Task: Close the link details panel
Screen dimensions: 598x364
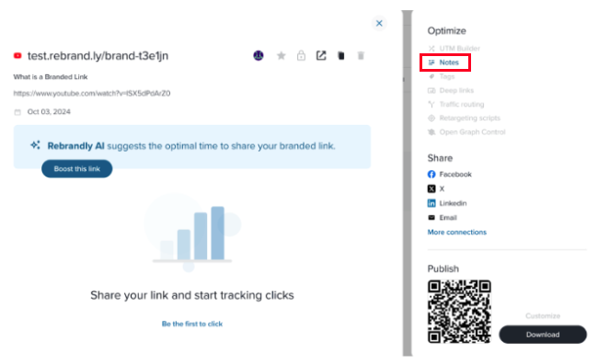Action: [379, 23]
